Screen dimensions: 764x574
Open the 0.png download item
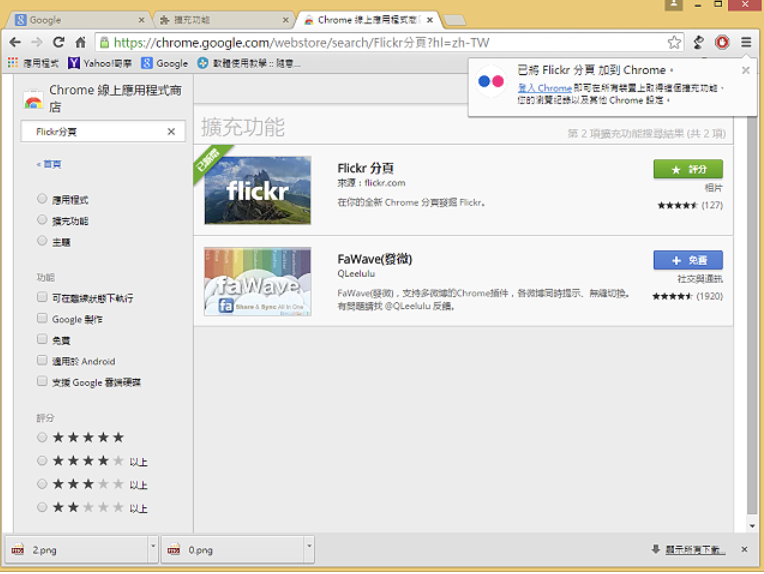(232, 550)
